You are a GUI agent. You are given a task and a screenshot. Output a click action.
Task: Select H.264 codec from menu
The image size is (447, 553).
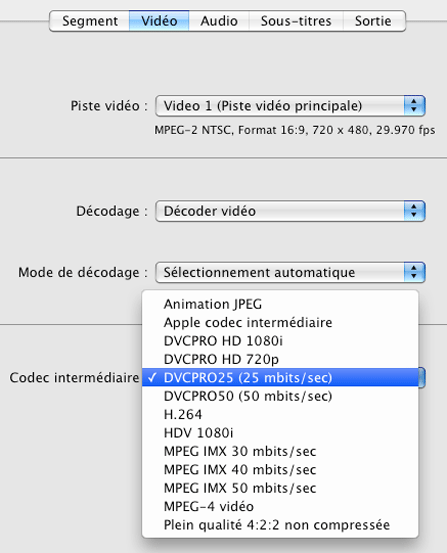click(x=280, y=414)
